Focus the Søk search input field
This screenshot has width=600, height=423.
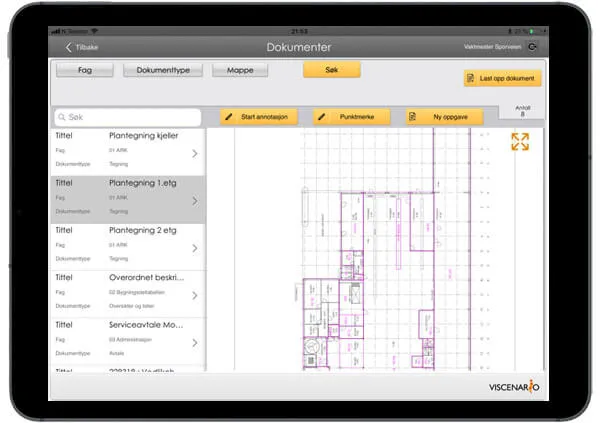point(128,117)
